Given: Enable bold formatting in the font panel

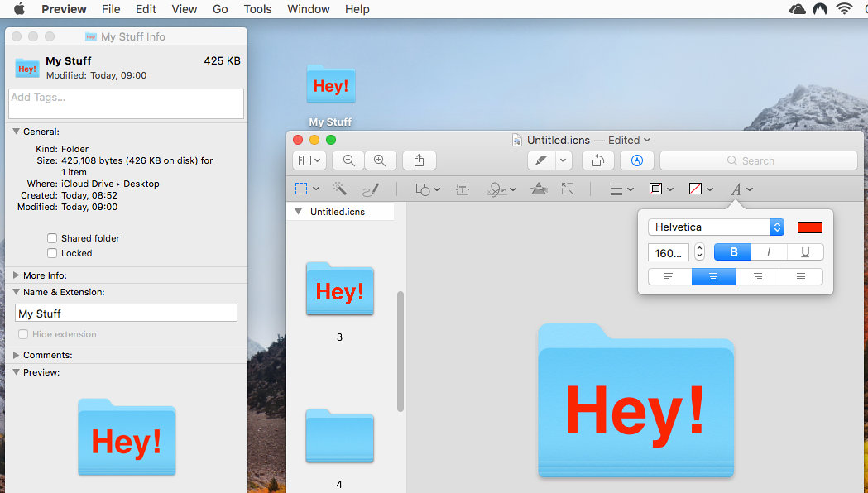Looking at the screenshot, I should tap(731, 252).
